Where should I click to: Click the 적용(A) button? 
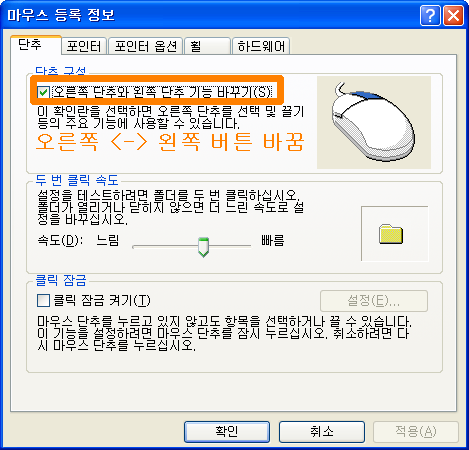[416, 432]
